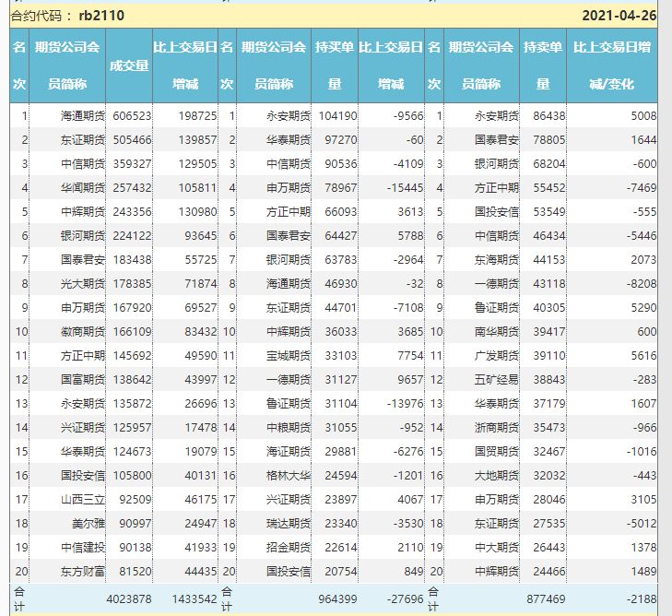Select 美尔雅 in volume ranking
Screen dimensions: 672x616
[88, 524]
